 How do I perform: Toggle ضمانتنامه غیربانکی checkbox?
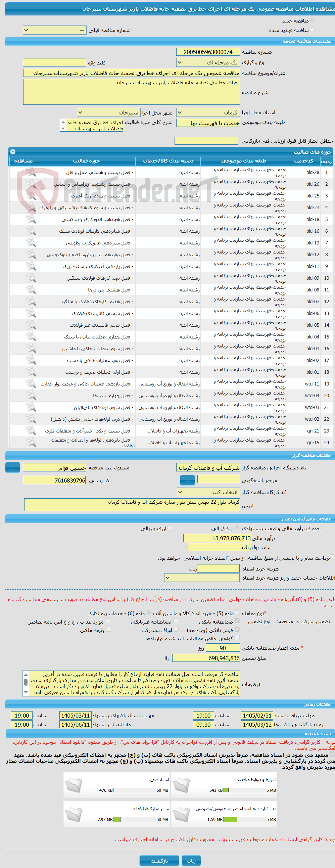(176, 621)
